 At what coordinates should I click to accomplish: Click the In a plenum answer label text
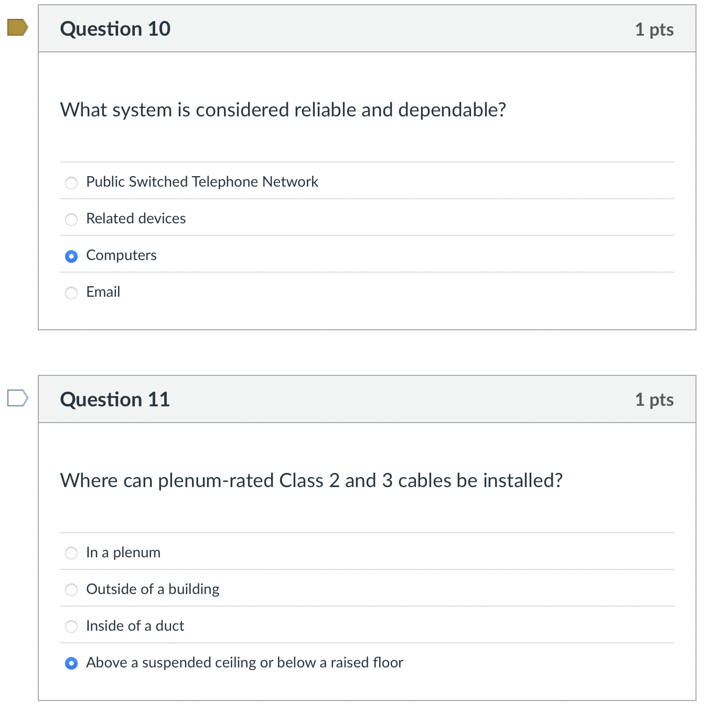(x=123, y=552)
